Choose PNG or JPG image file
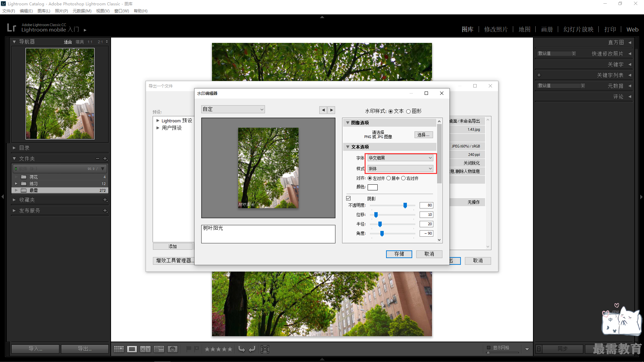This screenshot has height=362, width=644. [424, 135]
